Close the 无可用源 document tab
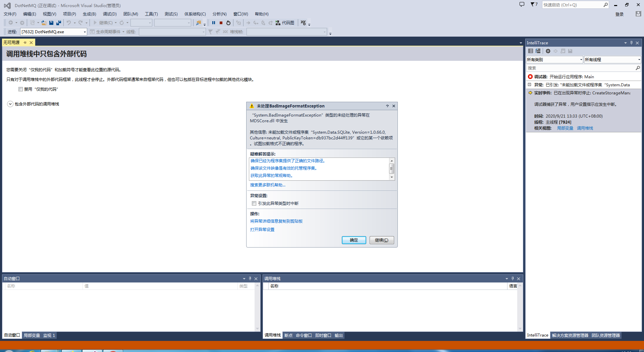Screen dimensions: 644x352 [x=31, y=42]
